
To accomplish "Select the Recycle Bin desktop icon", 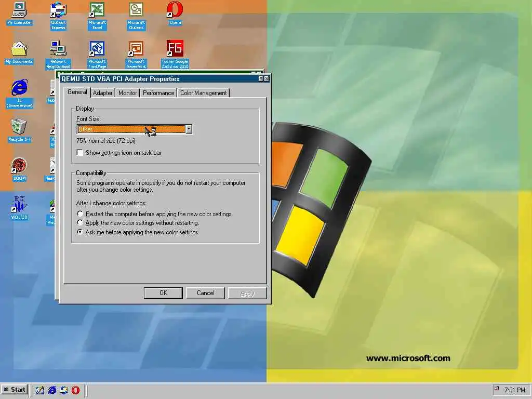I will [19, 130].
